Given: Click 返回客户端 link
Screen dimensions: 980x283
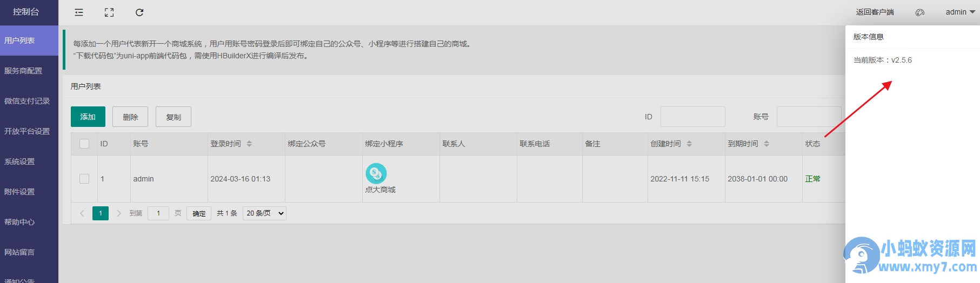Looking at the screenshot, I should pyautogui.click(x=875, y=12).
